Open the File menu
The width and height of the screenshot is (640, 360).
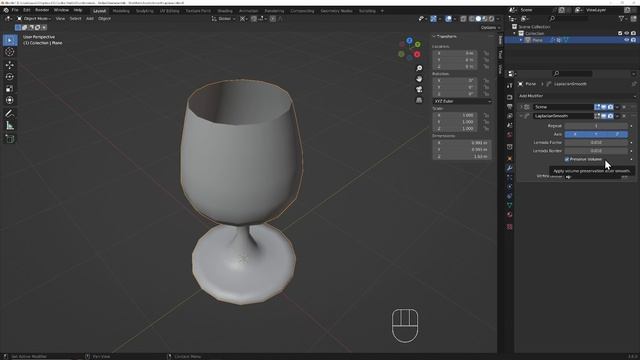pos(15,10)
